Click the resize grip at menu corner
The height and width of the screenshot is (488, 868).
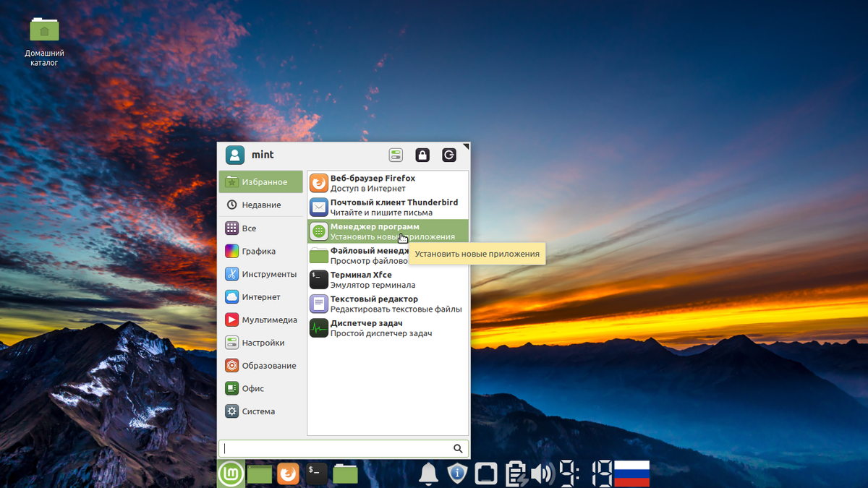(x=466, y=147)
